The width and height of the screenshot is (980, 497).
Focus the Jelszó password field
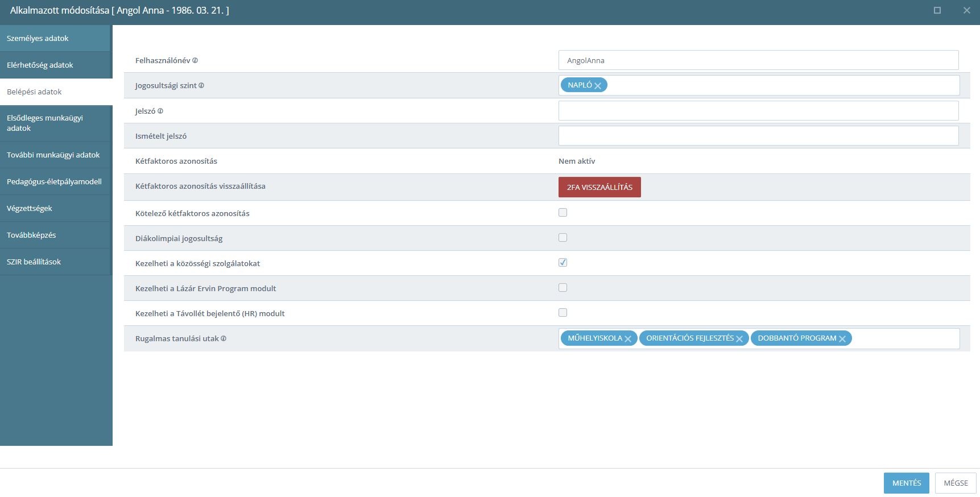click(758, 110)
